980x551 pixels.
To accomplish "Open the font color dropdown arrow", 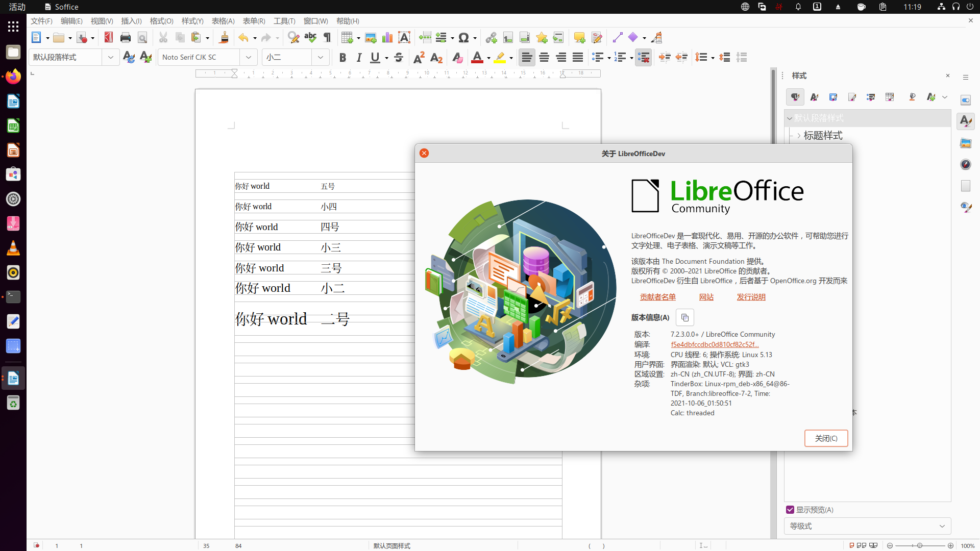I will (x=488, y=58).
